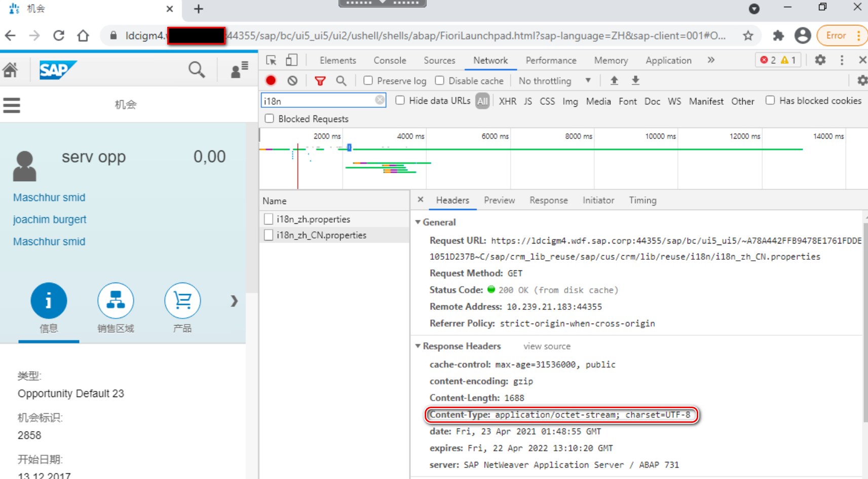
Task: Select the 信息 info icon tab
Action: [x=49, y=301]
